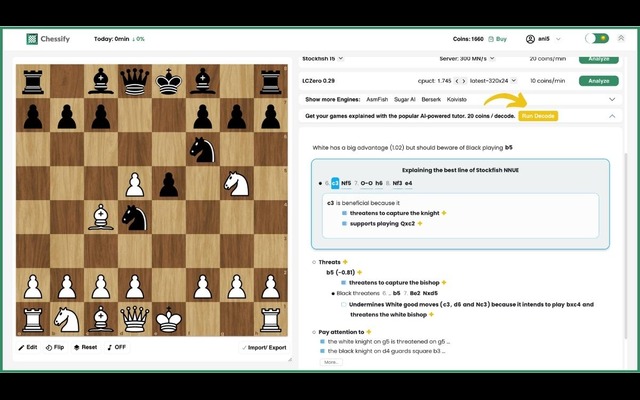Click the More... button under Pay attention

pos(331,362)
